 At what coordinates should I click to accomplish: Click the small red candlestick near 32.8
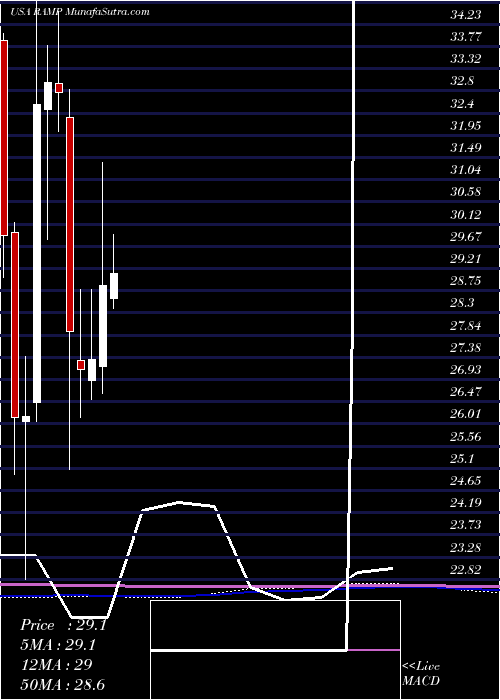[59, 88]
